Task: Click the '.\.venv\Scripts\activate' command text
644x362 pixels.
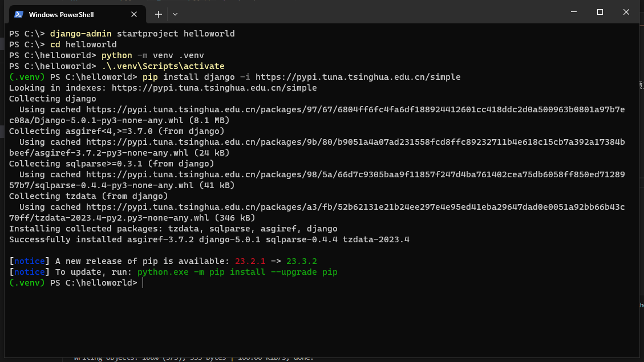Action: pos(163,66)
